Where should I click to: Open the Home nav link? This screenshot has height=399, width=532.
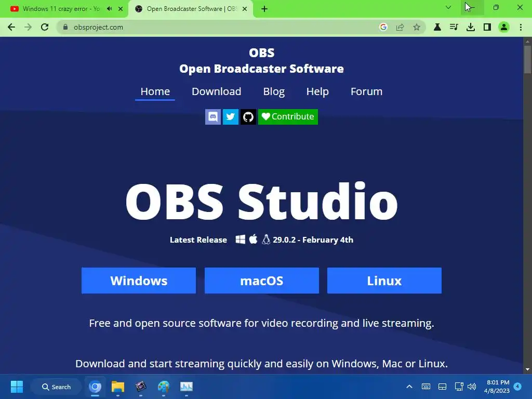click(x=155, y=91)
